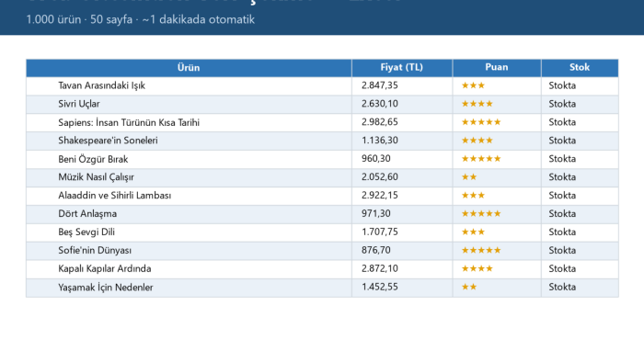The image size is (644, 362).
Task: Select the 'Sofie'nin Dünyası' cell
Action: (x=189, y=251)
